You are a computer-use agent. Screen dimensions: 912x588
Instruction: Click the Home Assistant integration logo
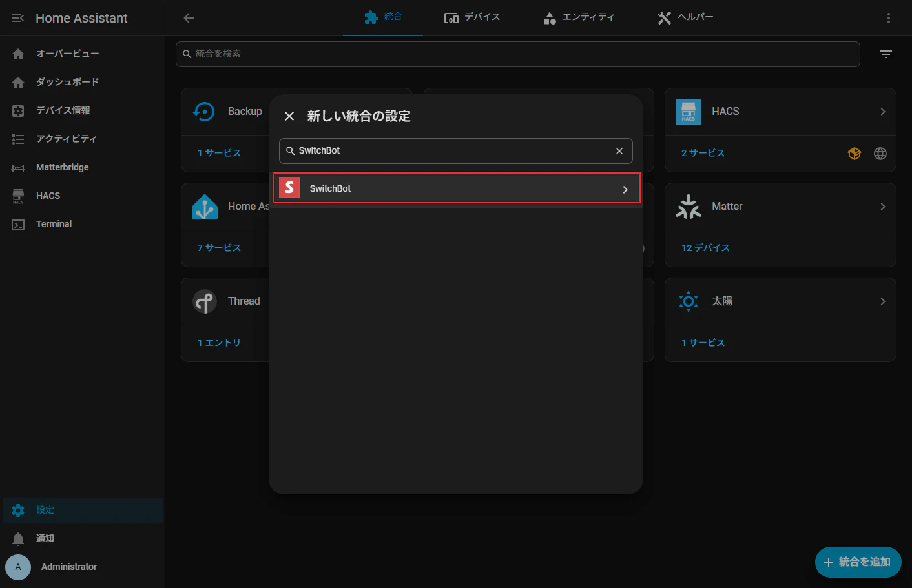[x=205, y=207]
